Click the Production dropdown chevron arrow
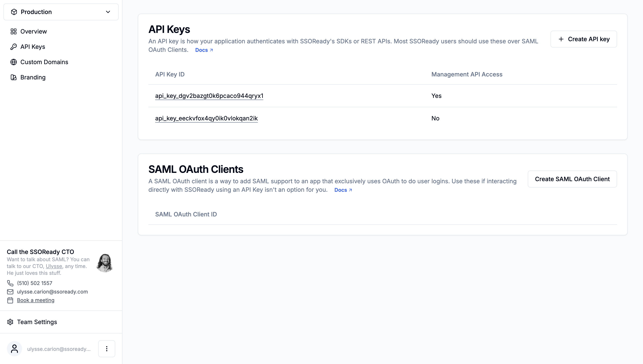The height and width of the screenshot is (364, 643). click(108, 12)
